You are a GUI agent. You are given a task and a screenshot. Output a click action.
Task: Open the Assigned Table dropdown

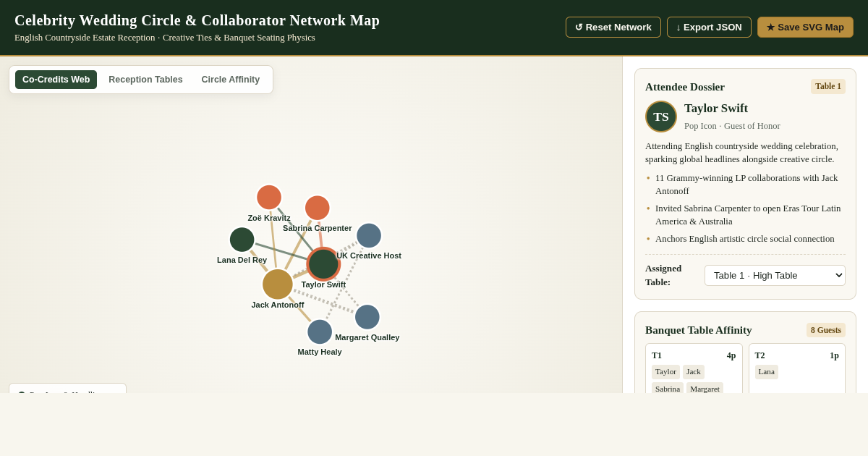point(775,275)
